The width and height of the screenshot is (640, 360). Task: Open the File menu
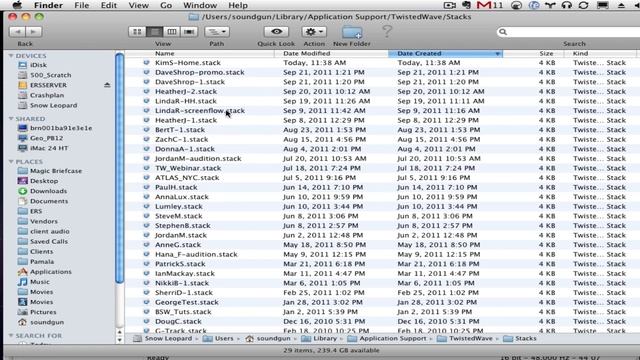[82, 5]
